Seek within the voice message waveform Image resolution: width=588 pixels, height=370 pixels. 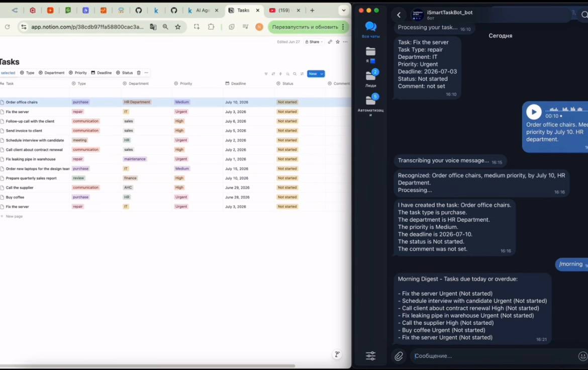click(565, 109)
